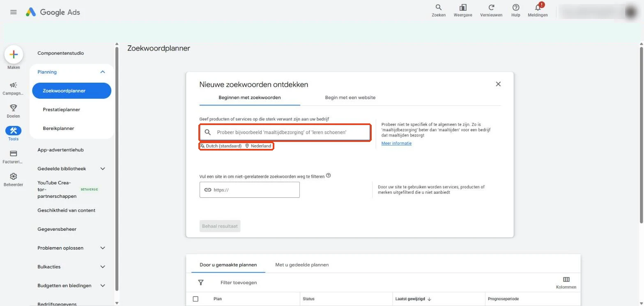The width and height of the screenshot is (644, 306).
Task: Change the Dutch (standaard) language setting
Action: (x=221, y=146)
